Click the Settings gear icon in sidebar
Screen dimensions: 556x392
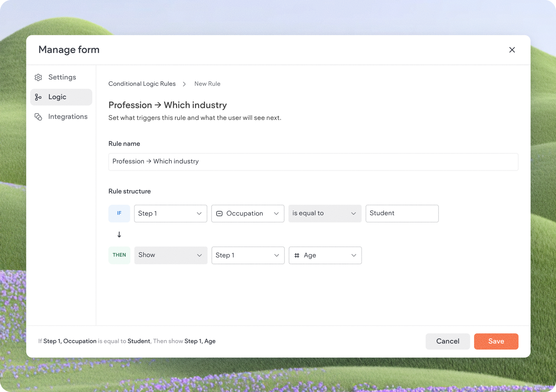pyautogui.click(x=38, y=77)
